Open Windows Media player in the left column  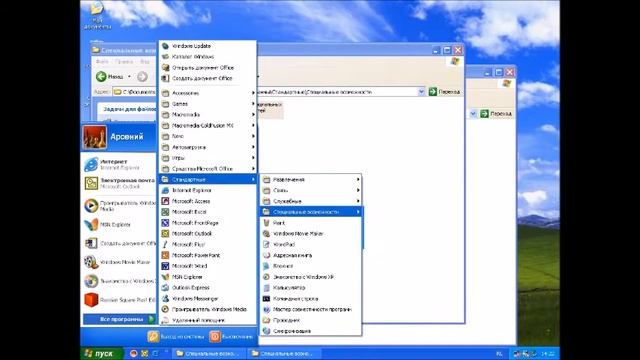119,205
